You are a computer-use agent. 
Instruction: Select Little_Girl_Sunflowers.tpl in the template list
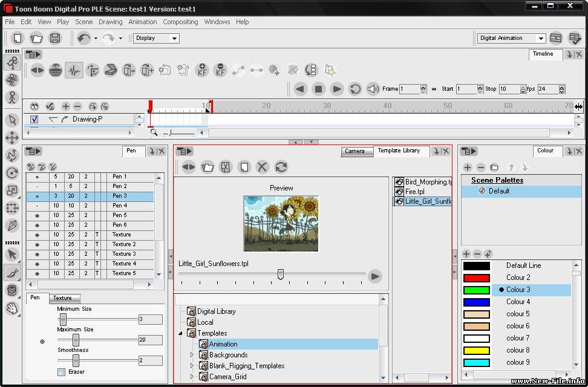[x=423, y=201]
